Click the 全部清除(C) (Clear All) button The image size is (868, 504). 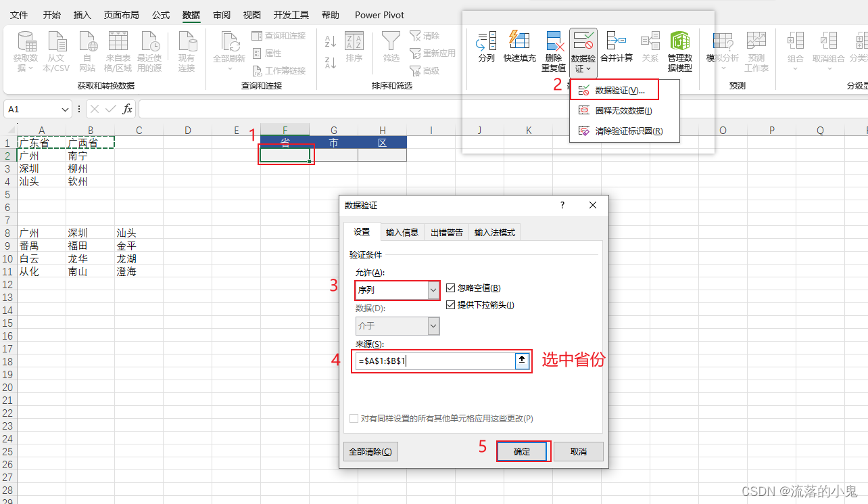(370, 452)
